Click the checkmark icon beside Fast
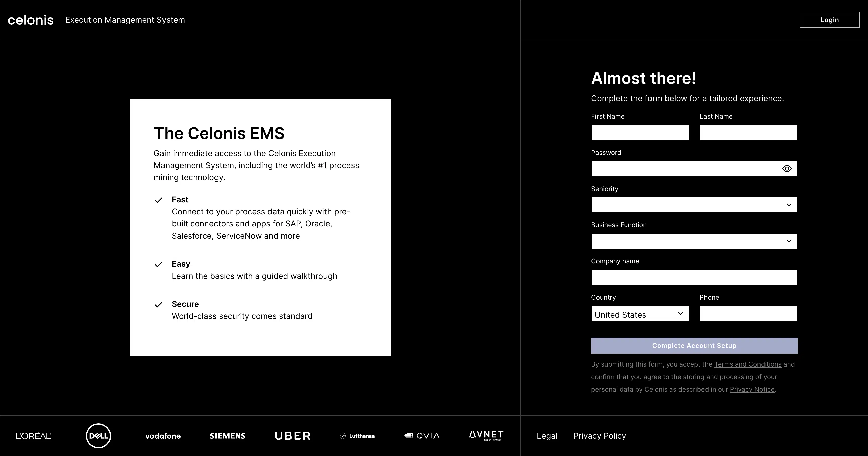 159,200
